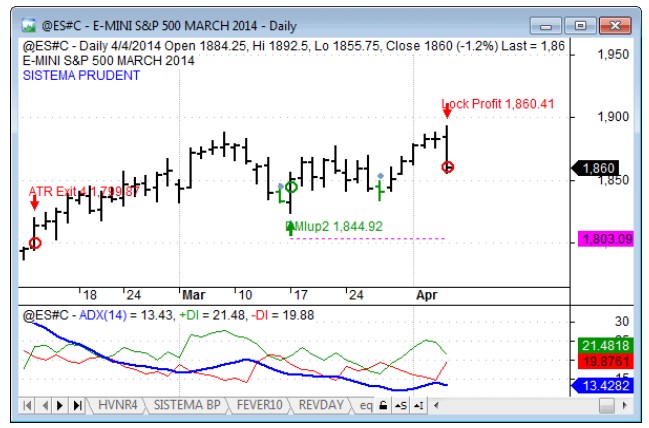The width and height of the screenshot is (649, 428).
Task: Click the '+DI = 21.48' legend text
Action: (210, 315)
